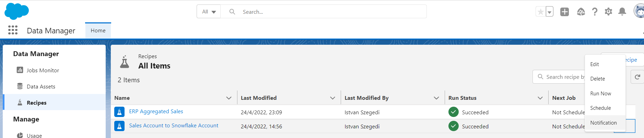Open Sales Account to Snowflake Account recipe

(x=174, y=126)
